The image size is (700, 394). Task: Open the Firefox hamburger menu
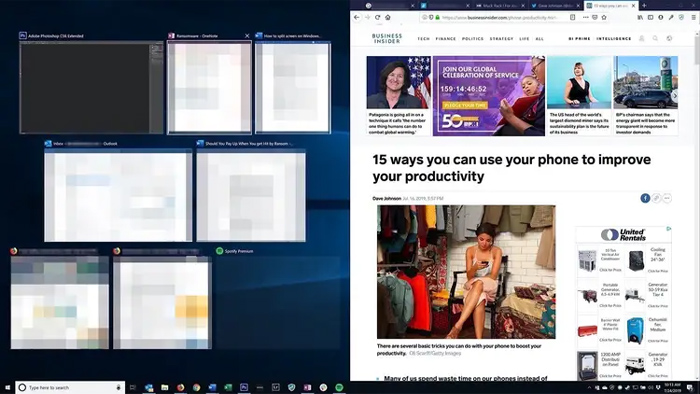pos(693,17)
